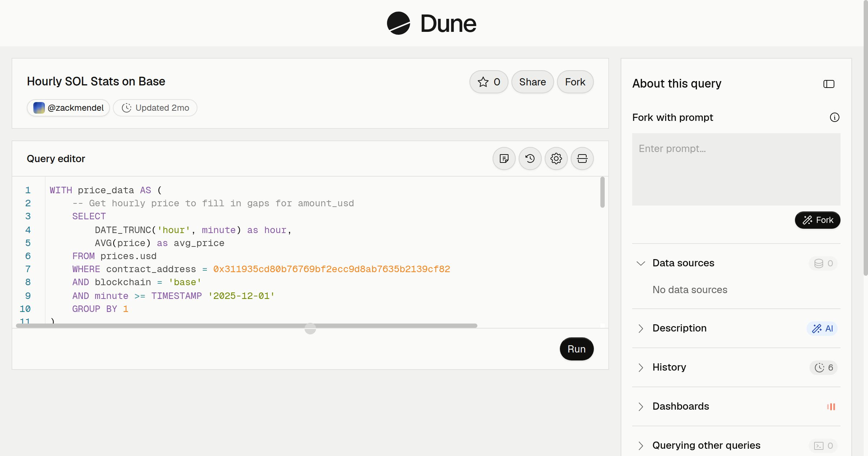868x456 pixels.
Task: Fork the query from header
Action: click(x=575, y=82)
